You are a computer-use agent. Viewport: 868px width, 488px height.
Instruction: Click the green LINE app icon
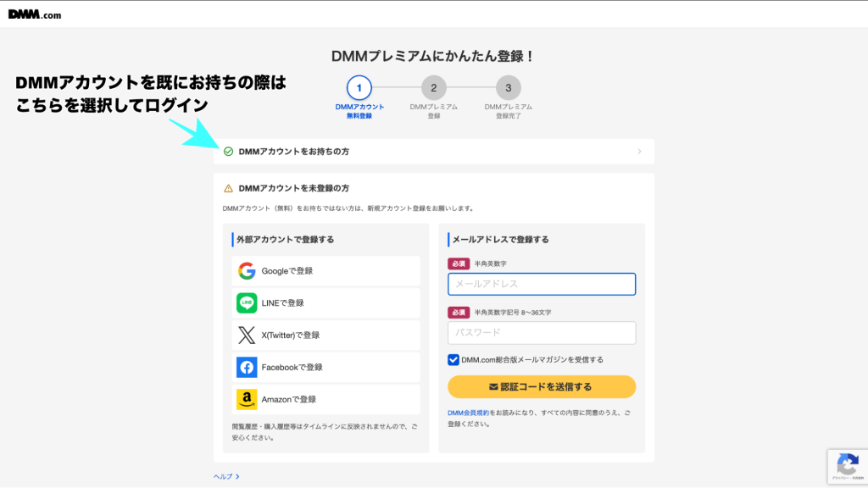247,303
